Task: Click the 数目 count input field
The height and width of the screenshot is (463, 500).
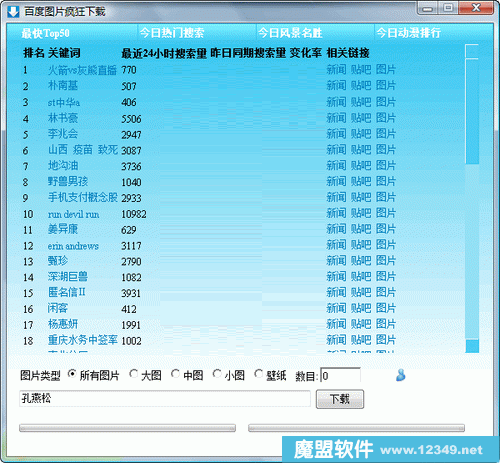Action: 340,375
